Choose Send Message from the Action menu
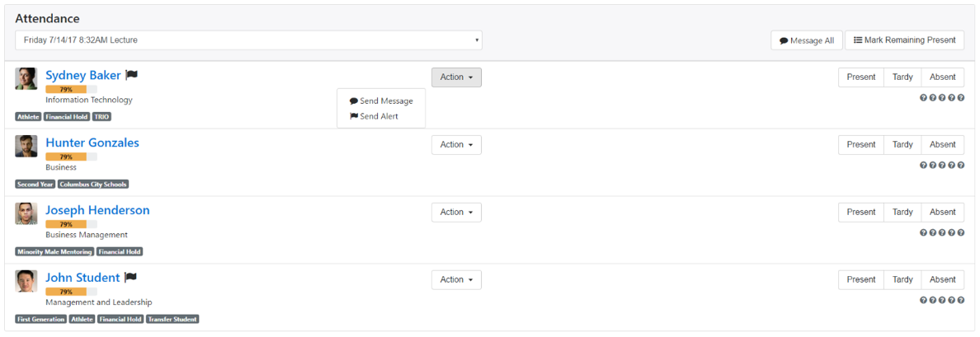Screen dimensions: 980x337 pyautogui.click(x=381, y=101)
